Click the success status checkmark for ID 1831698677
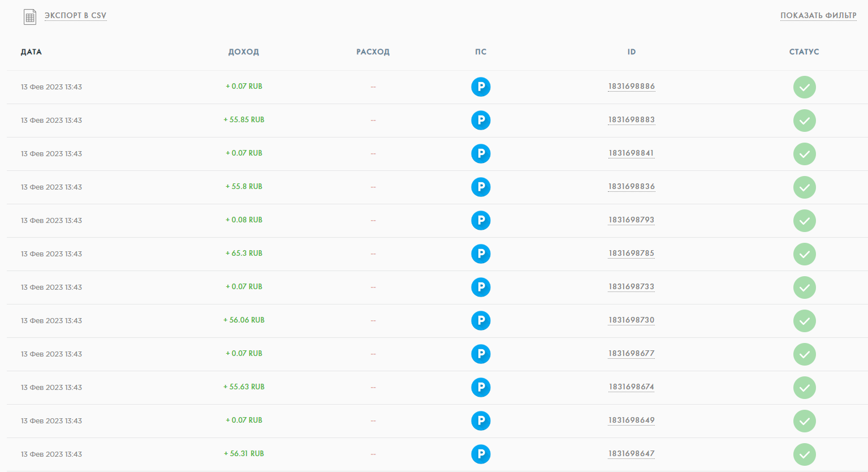This screenshot has width=868, height=472. tap(804, 354)
